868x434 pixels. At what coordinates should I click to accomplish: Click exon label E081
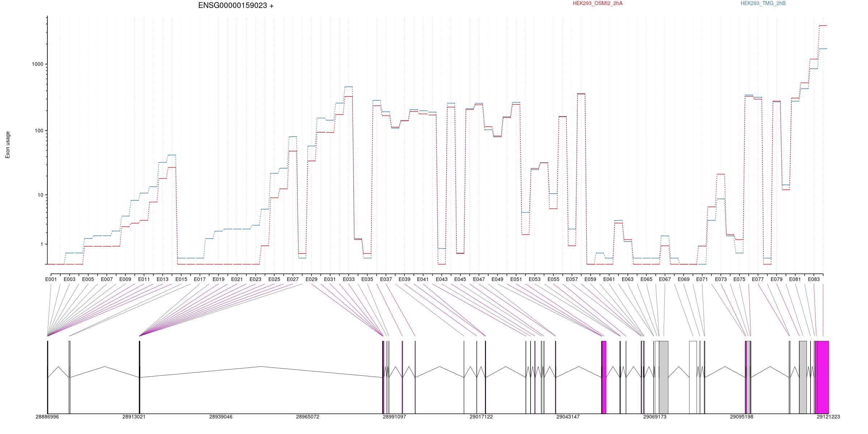pos(795,279)
